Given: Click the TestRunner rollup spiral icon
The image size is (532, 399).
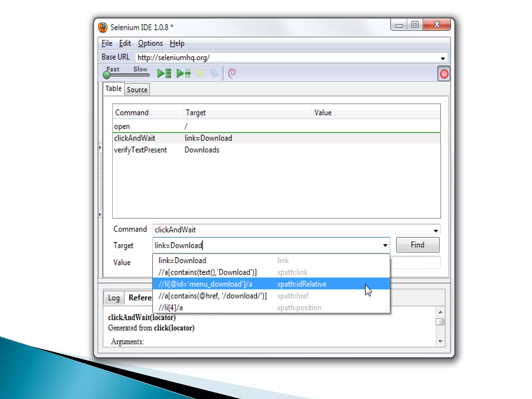Looking at the screenshot, I should tap(232, 74).
